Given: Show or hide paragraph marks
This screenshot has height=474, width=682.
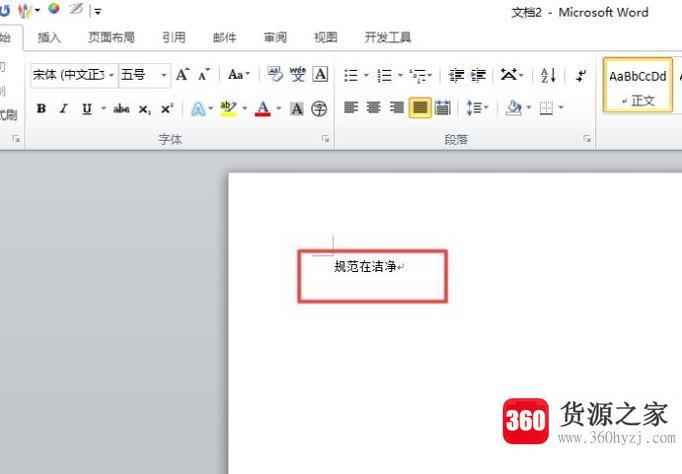Looking at the screenshot, I should (x=581, y=75).
